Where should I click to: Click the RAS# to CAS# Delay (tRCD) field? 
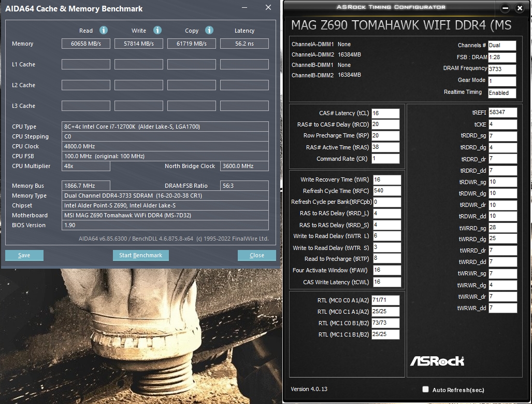click(385, 124)
